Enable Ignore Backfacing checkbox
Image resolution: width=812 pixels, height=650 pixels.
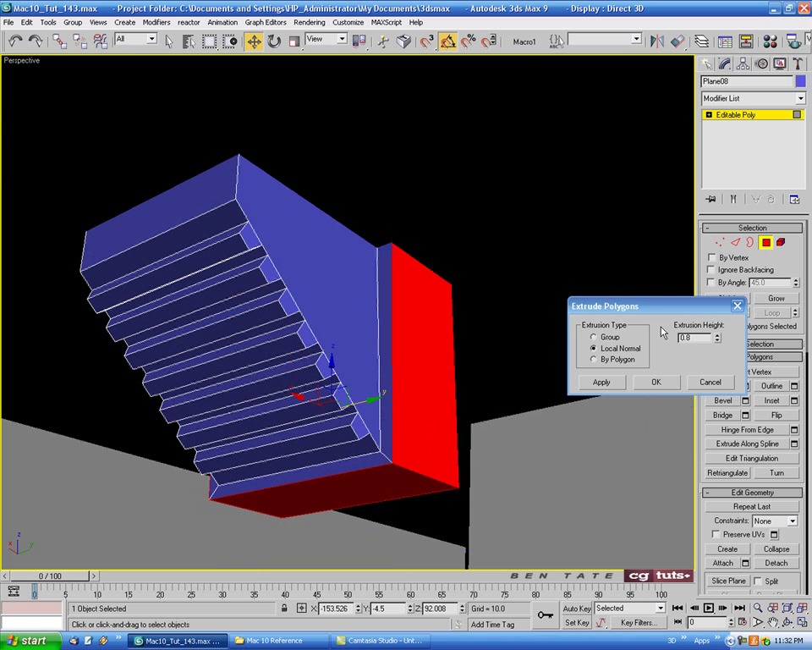tap(711, 269)
